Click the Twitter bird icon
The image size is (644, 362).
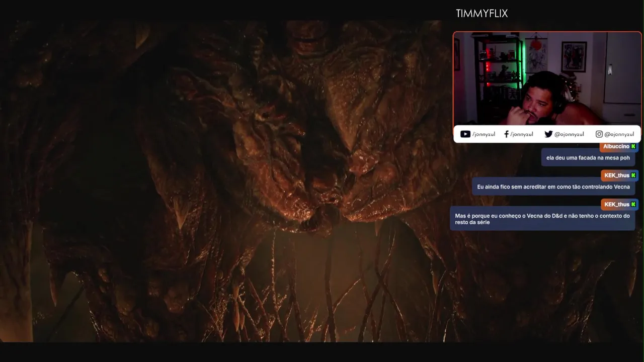(548, 134)
